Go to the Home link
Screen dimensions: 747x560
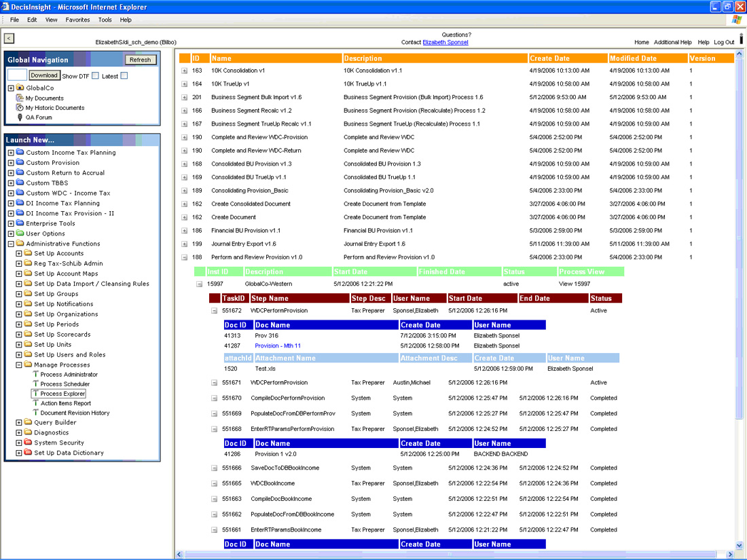tap(642, 42)
